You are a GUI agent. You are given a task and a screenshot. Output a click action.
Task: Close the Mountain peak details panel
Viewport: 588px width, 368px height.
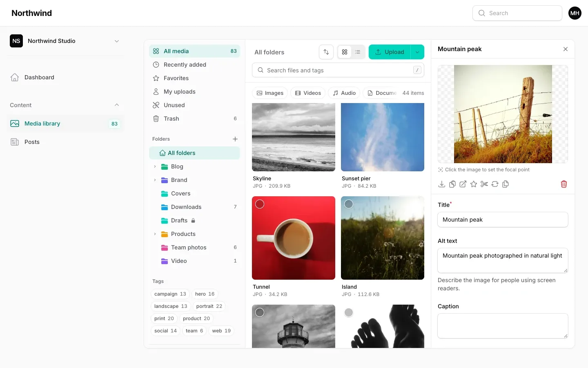[x=566, y=49]
